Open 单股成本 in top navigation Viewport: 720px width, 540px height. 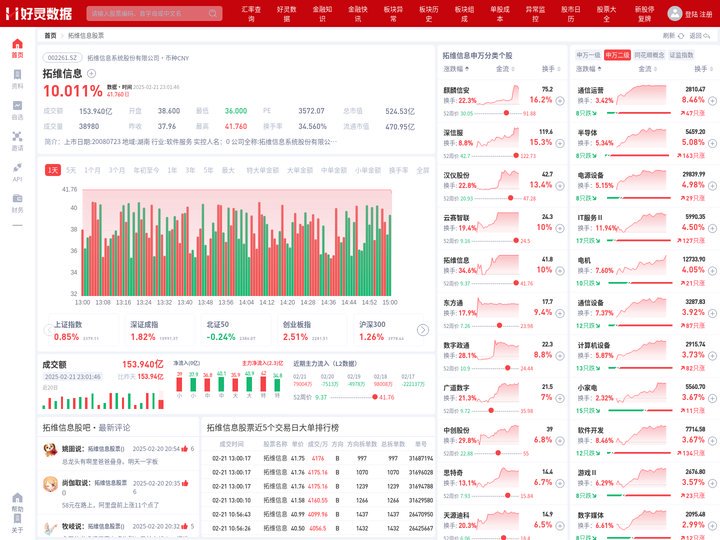point(500,14)
